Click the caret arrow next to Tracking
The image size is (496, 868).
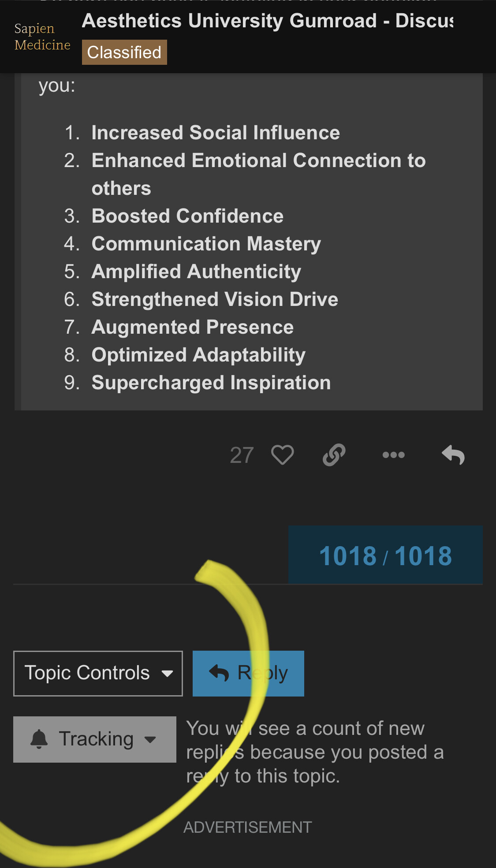click(150, 739)
